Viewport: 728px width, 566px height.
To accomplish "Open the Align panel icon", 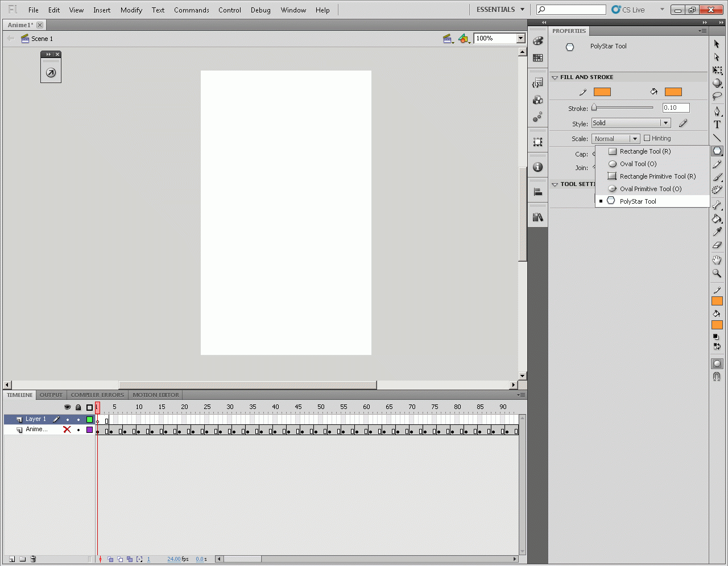I will 538,192.
